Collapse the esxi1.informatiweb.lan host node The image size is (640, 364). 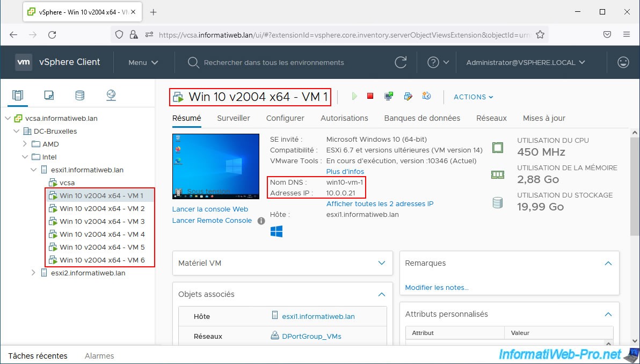point(33,170)
